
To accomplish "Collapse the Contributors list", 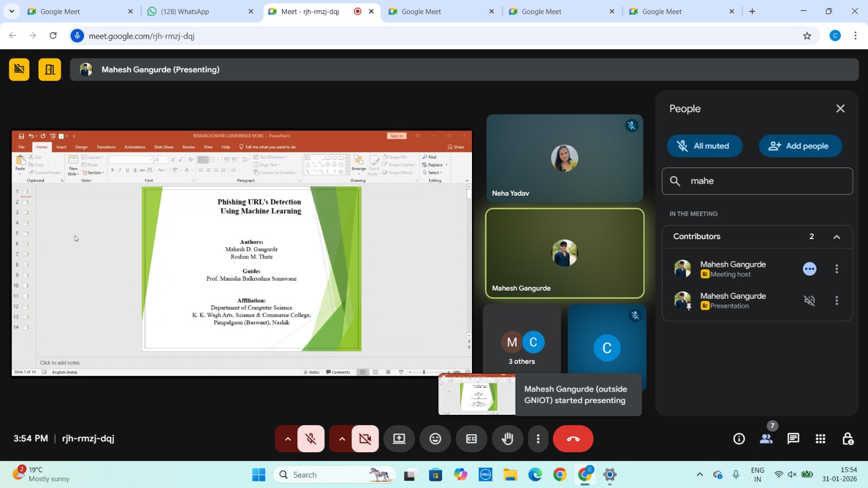I will (837, 237).
